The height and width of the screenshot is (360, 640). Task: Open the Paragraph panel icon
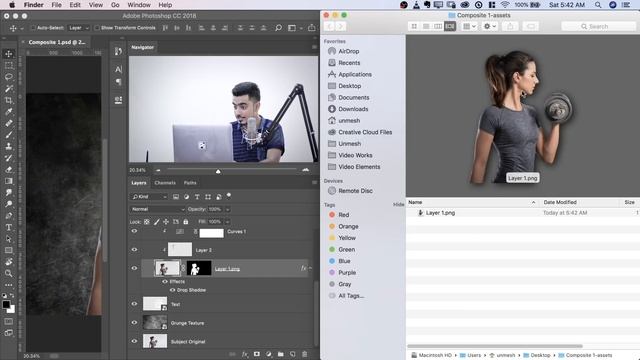coord(118,82)
